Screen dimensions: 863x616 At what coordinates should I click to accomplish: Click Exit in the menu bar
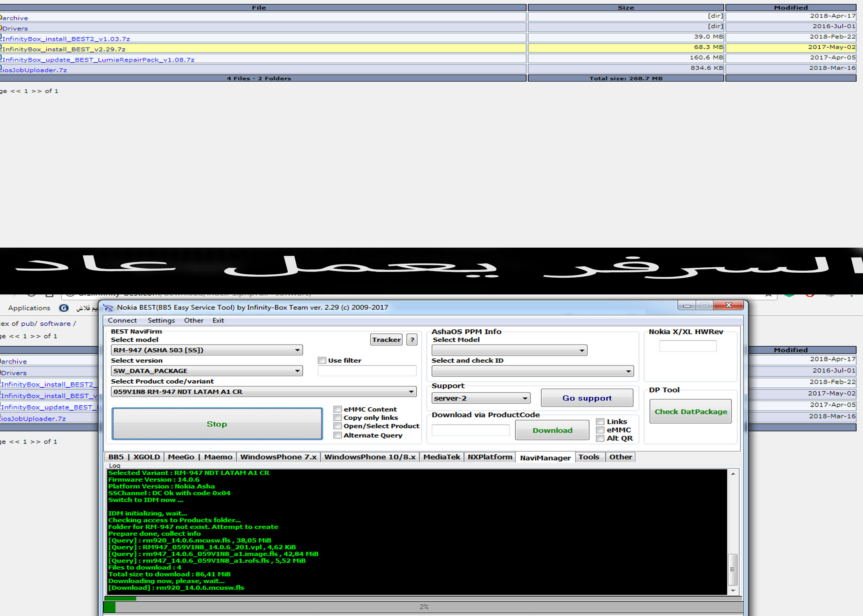(x=218, y=321)
